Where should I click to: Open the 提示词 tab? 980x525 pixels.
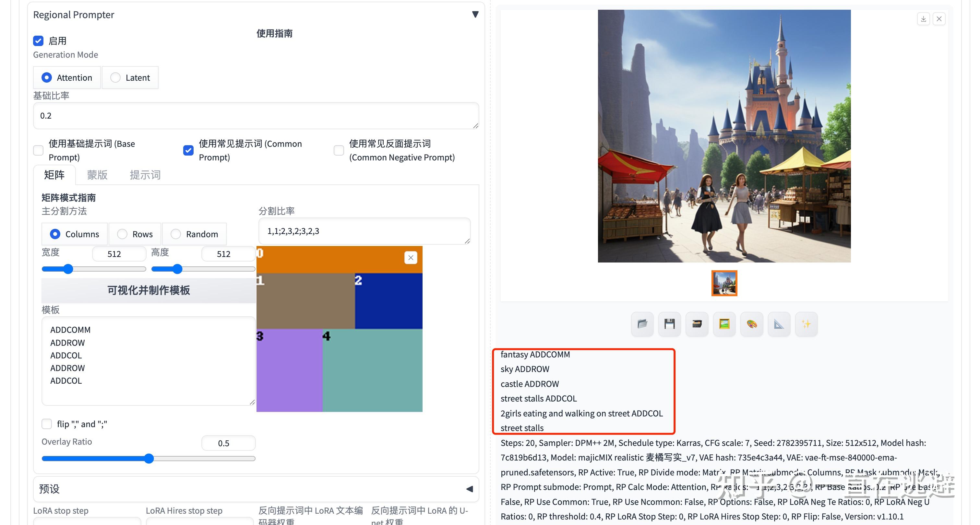coord(145,175)
